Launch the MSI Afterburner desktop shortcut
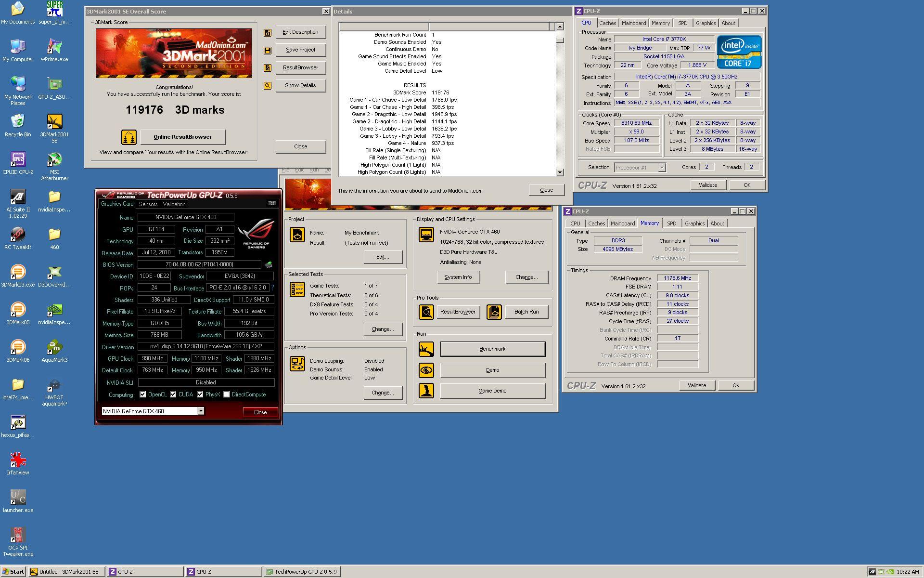The height and width of the screenshot is (578, 924). click(54, 166)
